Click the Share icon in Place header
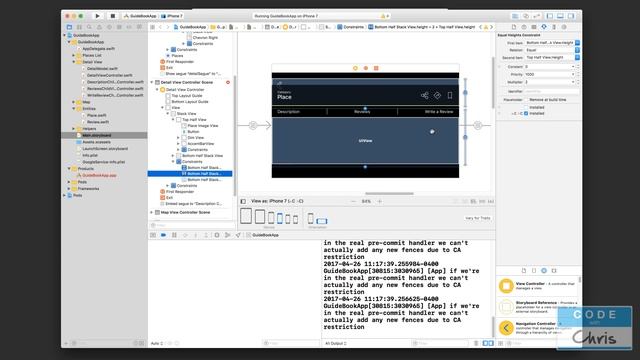The width and height of the screenshot is (640, 360). click(424, 96)
